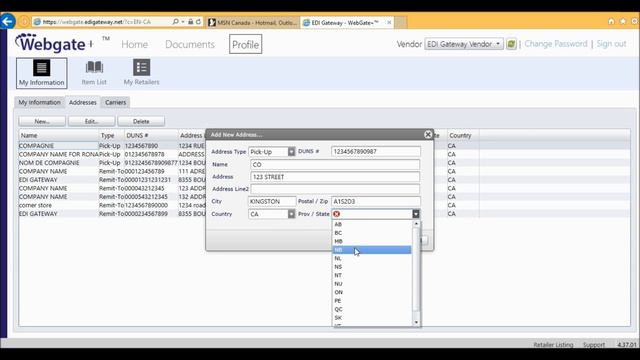This screenshot has width=640, height=360.
Task: Open Retailer Listing link in footer
Action: (553, 345)
